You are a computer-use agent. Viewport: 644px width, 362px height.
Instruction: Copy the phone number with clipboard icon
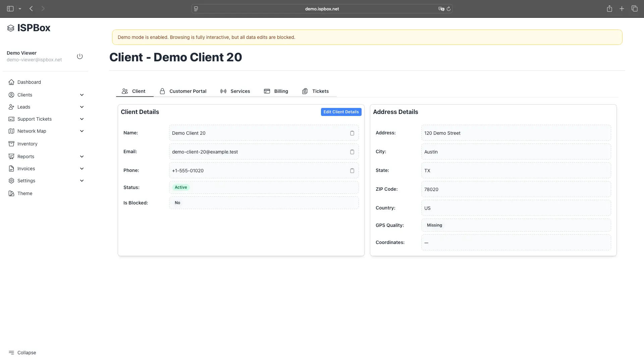coord(352,171)
